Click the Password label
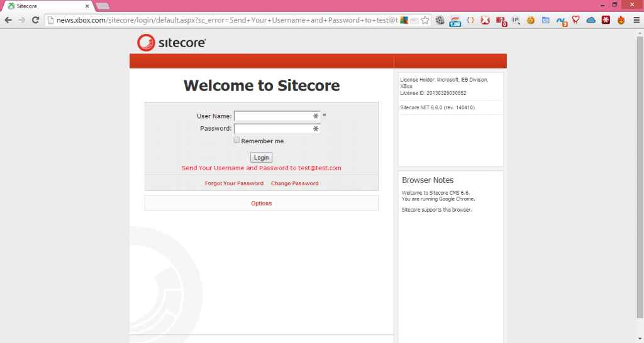644x343 pixels. [216, 128]
